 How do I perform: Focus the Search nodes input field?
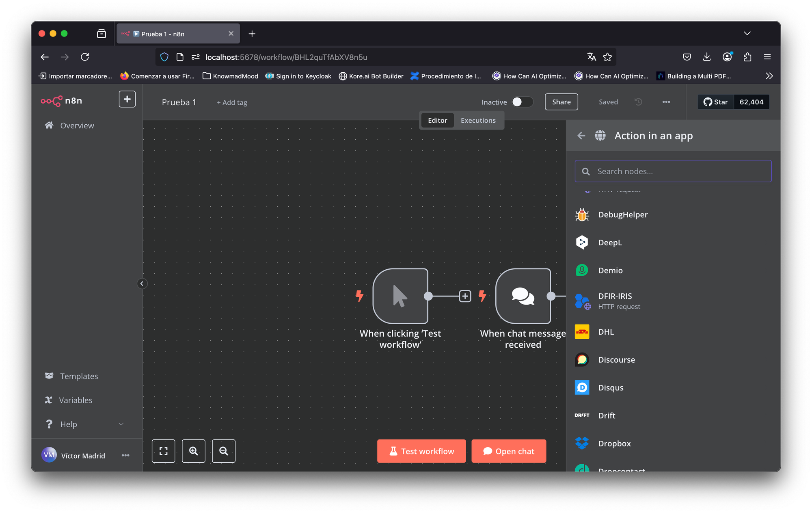[678, 171]
